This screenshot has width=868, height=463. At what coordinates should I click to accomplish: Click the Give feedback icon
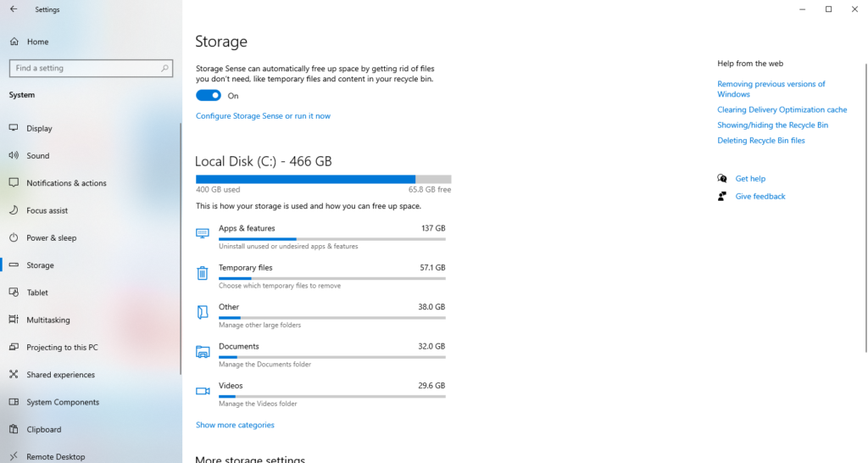(722, 196)
